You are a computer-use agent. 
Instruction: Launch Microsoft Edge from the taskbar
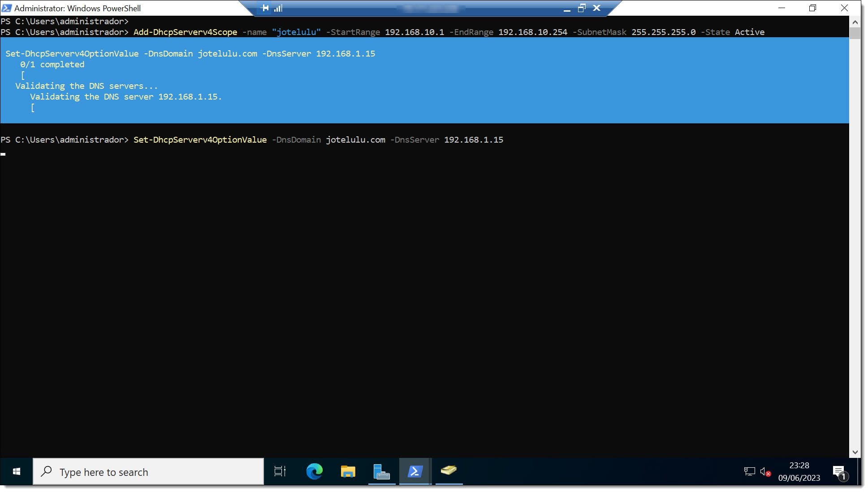pos(314,471)
